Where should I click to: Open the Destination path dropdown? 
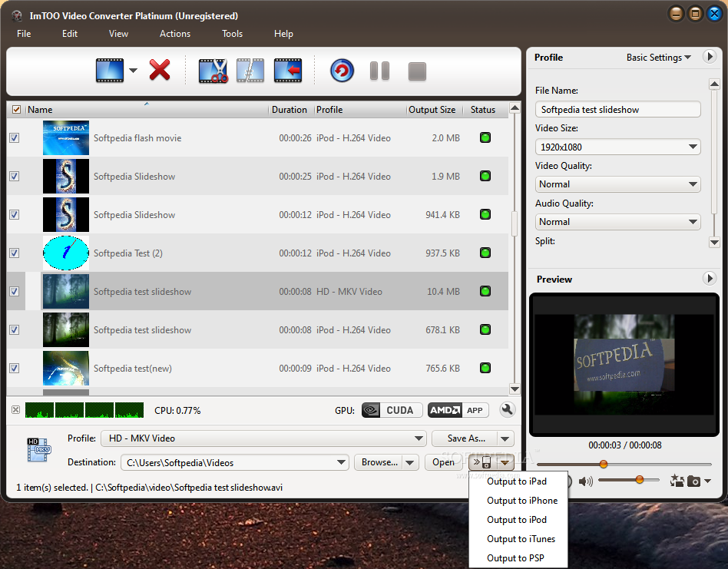(341, 462)
